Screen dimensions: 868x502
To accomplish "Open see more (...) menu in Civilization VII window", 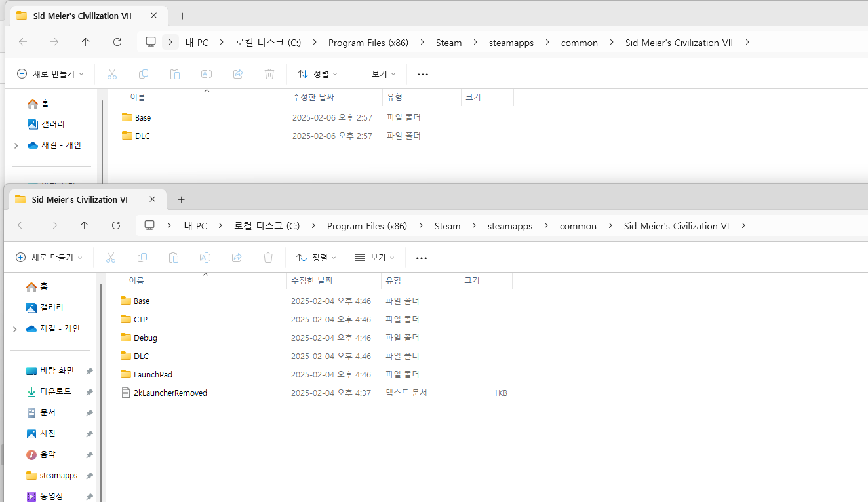I will (x=423, y=74).
